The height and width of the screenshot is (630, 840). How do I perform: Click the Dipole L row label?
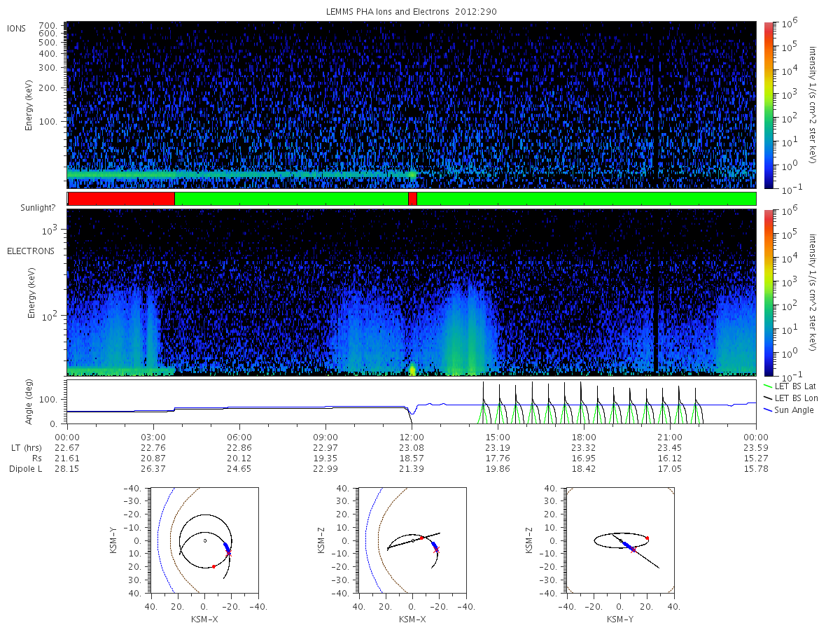click(25, 469)
